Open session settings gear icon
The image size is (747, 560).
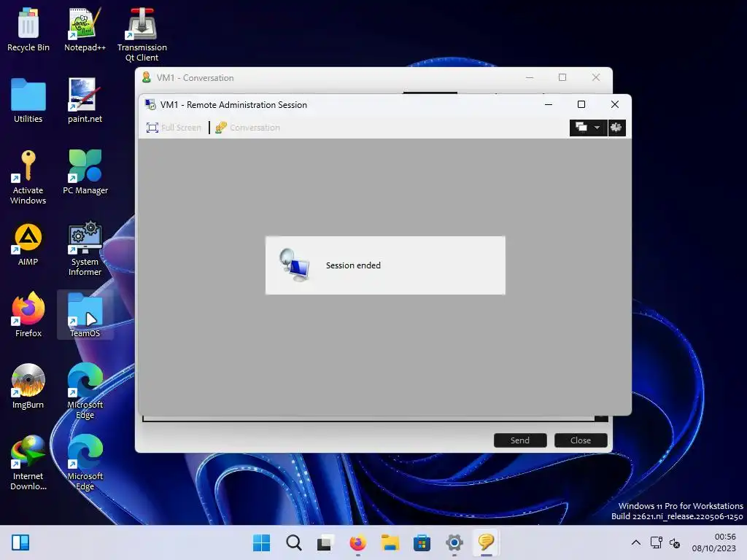pyautogui.click(x=616, y=128)
